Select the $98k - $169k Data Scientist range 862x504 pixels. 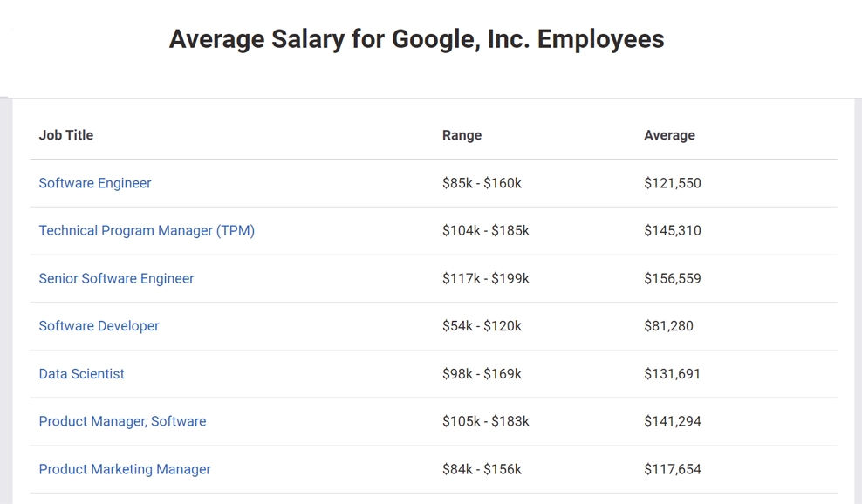tap(481, 373)
